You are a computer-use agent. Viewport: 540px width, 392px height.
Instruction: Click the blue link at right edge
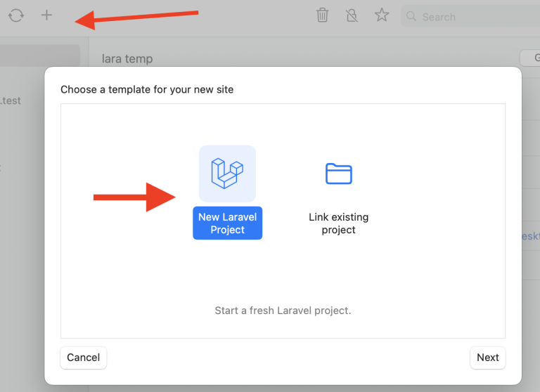tap(531, 237)
